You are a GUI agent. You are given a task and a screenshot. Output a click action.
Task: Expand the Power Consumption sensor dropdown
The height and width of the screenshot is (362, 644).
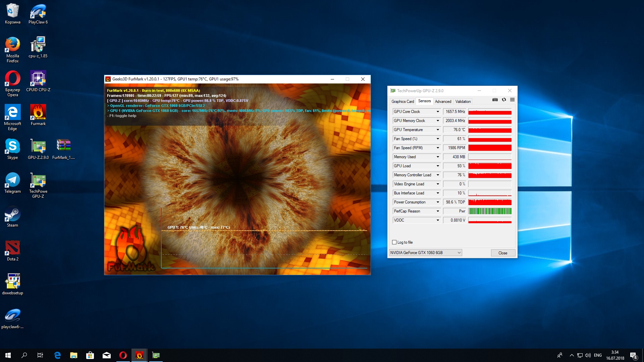point(438,202)
